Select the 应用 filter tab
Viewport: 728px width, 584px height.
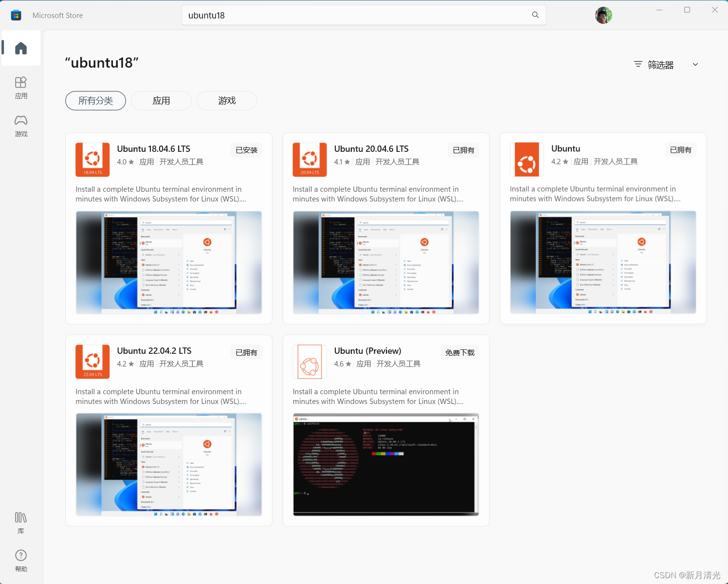coord(161,101)
